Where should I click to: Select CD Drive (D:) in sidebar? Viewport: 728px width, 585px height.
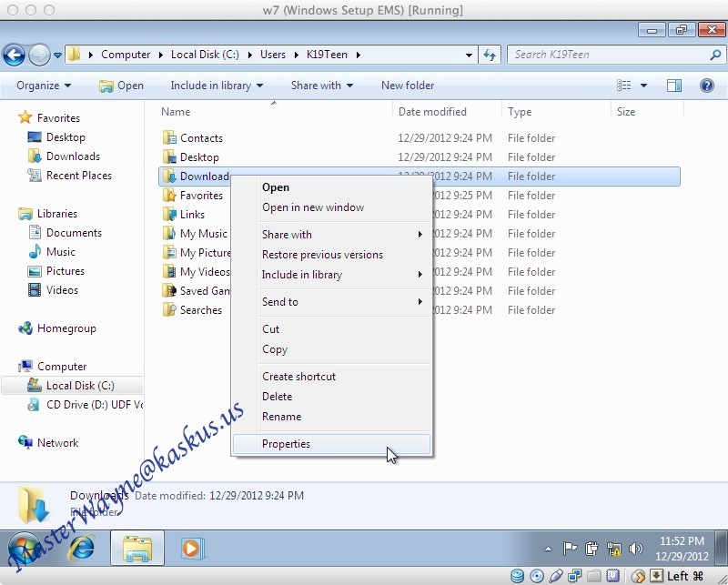[85, 404]
